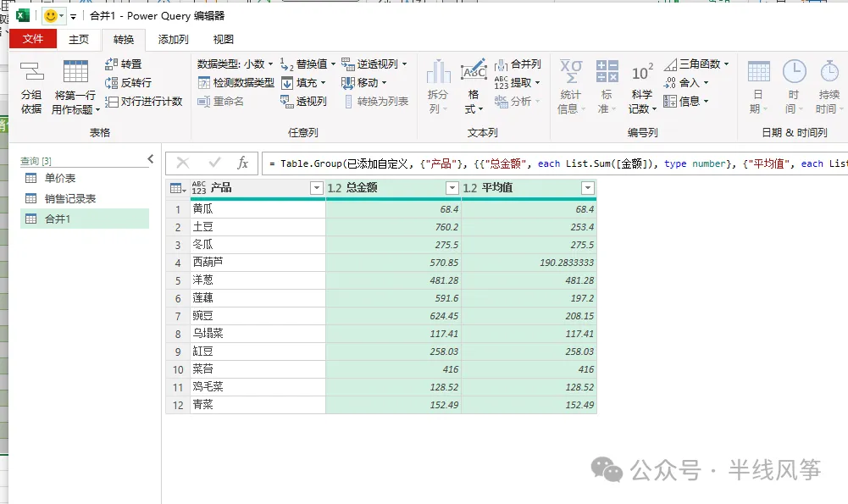This screenshot has height=504, width=848.
Task: Open the 文件 menu tab
Action: (x=33, y=39)
